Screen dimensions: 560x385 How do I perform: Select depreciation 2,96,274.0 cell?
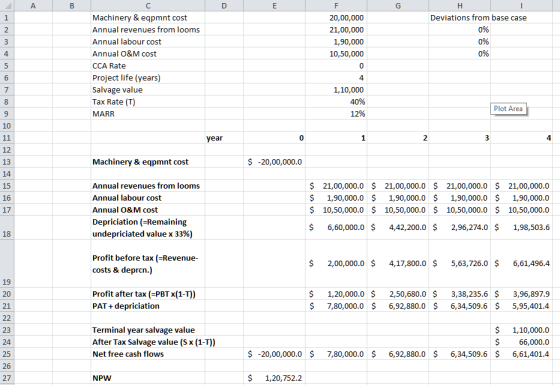pos(460,228)
